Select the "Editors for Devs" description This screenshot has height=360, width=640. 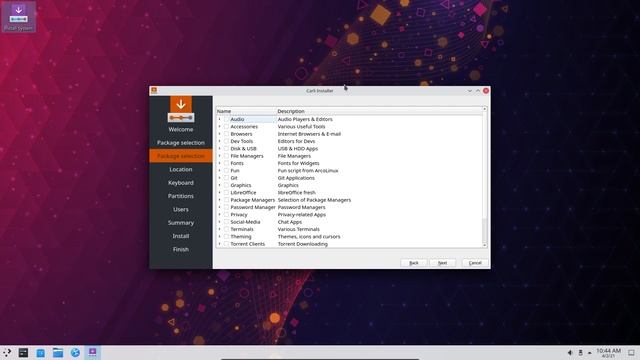tap(296, 141)
